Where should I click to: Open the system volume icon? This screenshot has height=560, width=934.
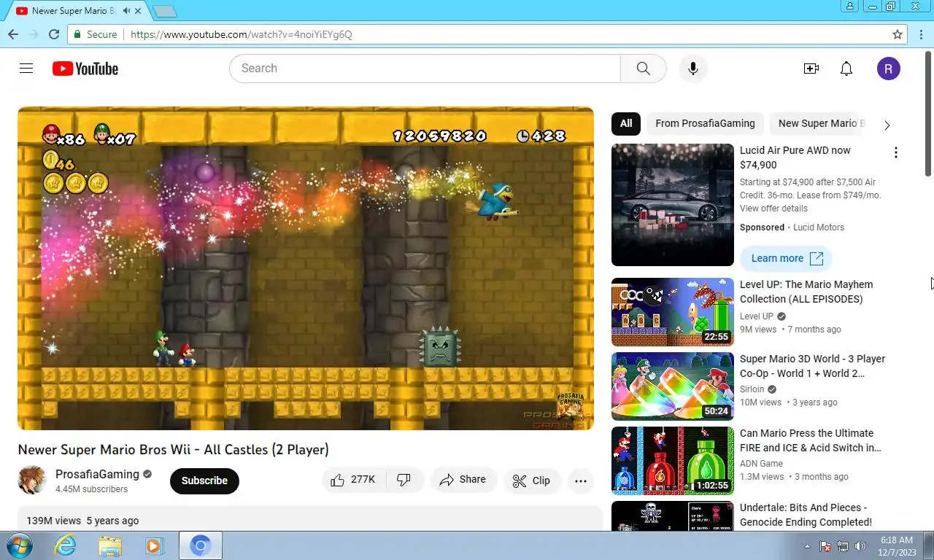click(x=860, y=546)
